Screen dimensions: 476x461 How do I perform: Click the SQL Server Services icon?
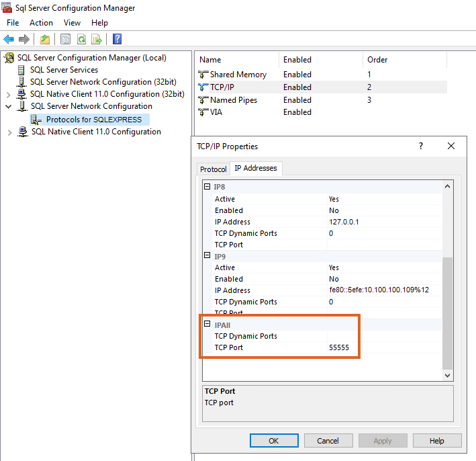click(21, 70)
